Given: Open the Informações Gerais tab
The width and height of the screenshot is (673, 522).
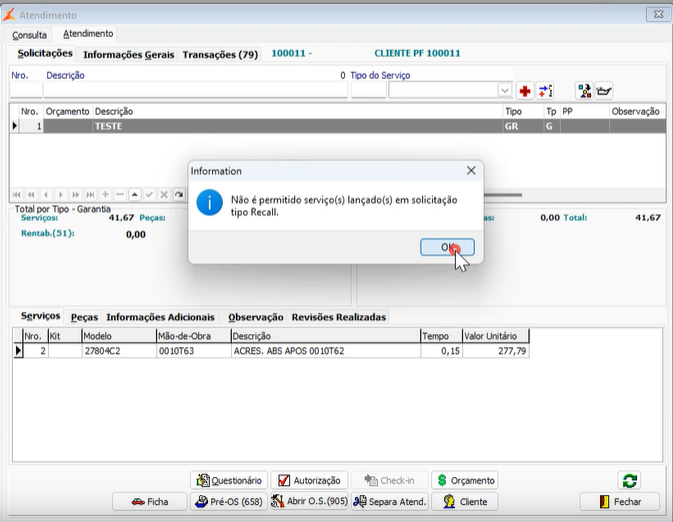Looking at the screenshot, I should click(x=129, y=55).
